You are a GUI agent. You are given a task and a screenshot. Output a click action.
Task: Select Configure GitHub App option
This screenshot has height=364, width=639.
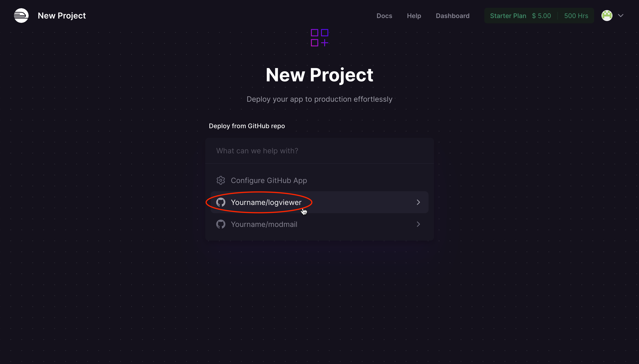pyautogui.click(x=269, y=180)
